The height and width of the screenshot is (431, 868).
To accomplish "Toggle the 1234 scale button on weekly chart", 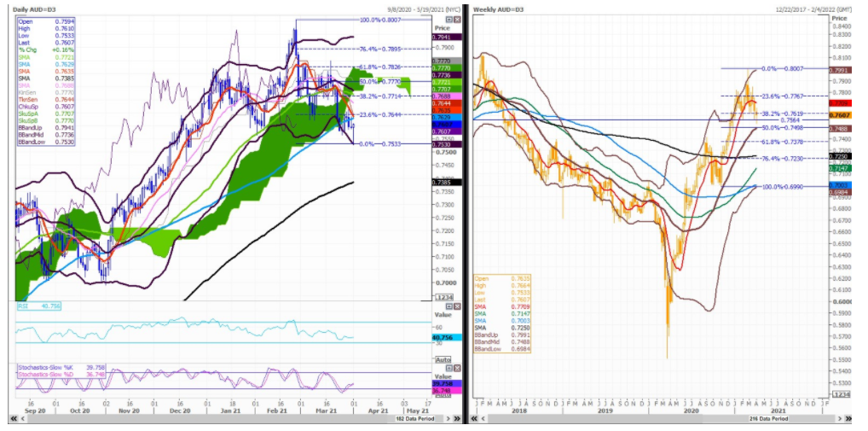I will pos(839,395).
